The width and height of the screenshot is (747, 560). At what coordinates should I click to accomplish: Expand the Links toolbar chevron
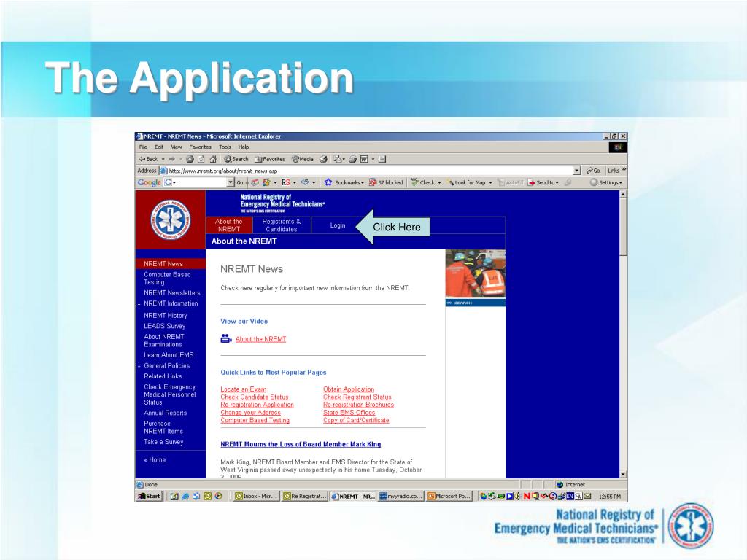pyautogui.click(x=624, y=169)
